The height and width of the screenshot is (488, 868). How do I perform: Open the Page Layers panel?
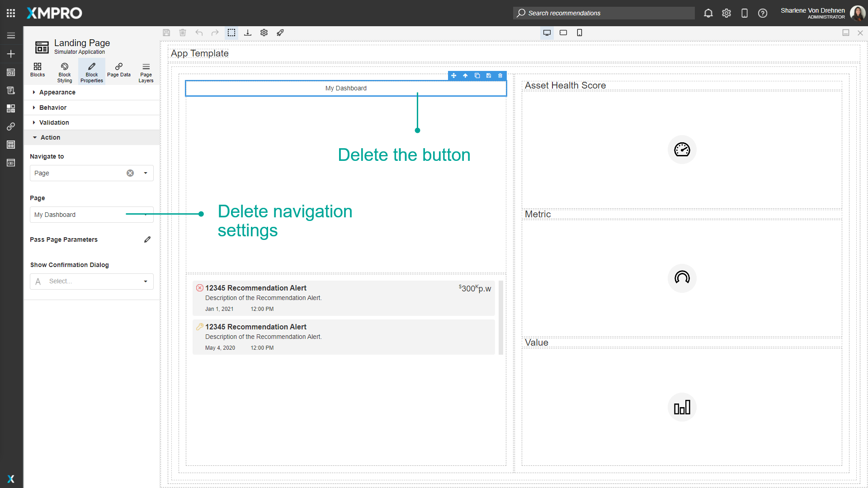click(146, 71)
